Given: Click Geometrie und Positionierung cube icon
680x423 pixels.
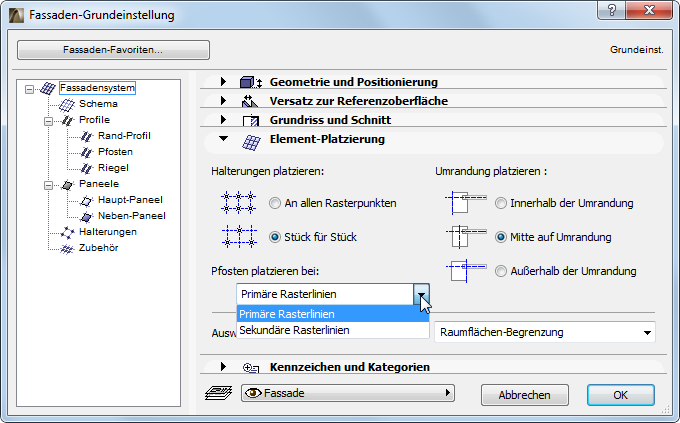Looking at the screenshot, I should pos(251,82).
